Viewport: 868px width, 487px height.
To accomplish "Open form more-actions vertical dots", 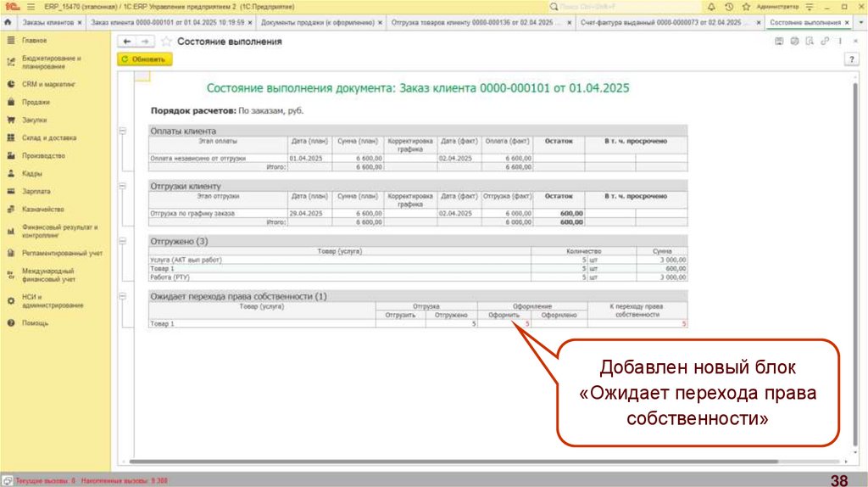I will (x=840, y=41).
